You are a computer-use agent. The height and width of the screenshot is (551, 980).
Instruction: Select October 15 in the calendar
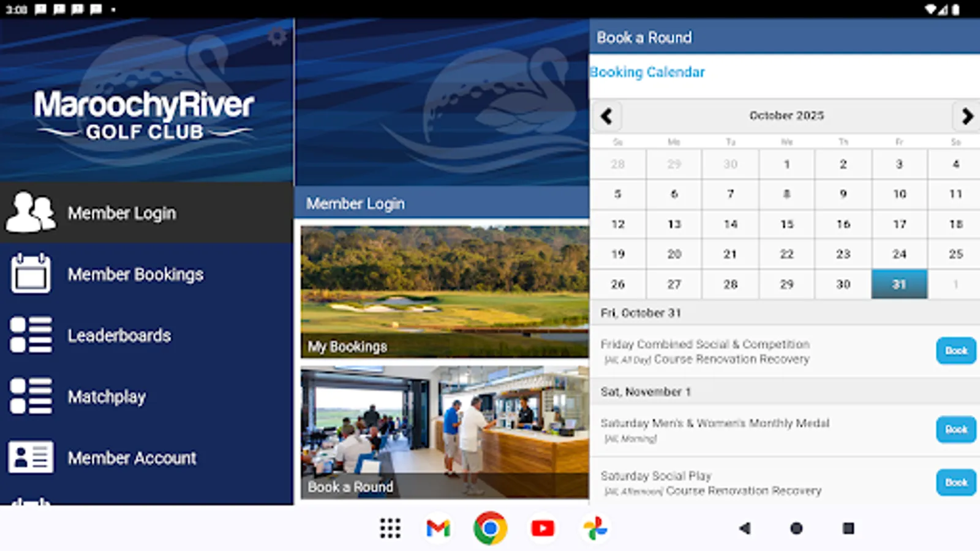point(786,224)
